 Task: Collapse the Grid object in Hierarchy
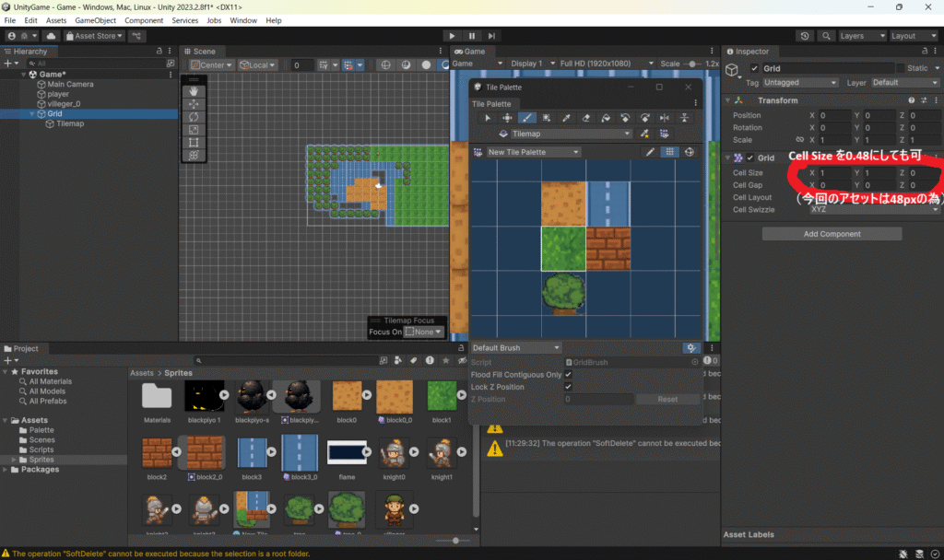pos(32,113)
